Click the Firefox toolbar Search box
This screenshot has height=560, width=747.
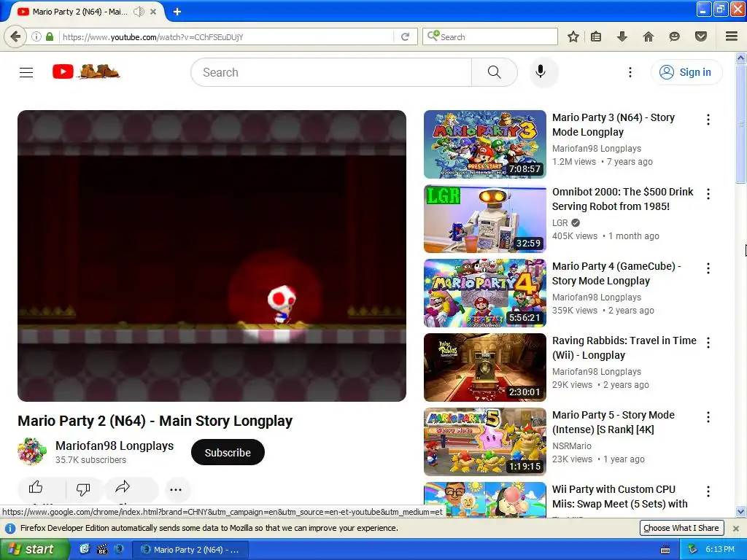[x=489, y=36]
